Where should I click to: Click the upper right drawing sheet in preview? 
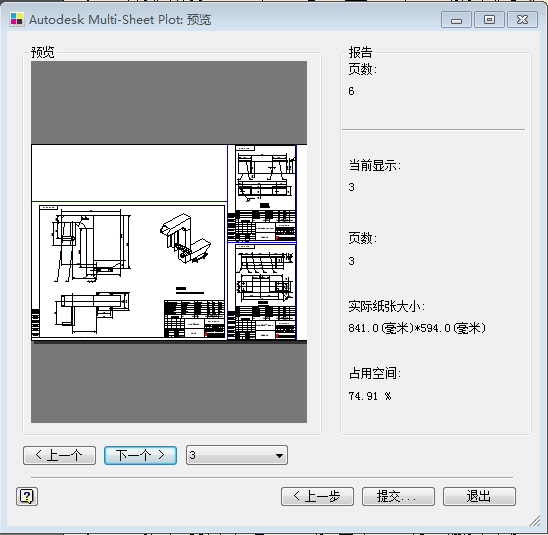pyautogui.click(x=262, y=193)
